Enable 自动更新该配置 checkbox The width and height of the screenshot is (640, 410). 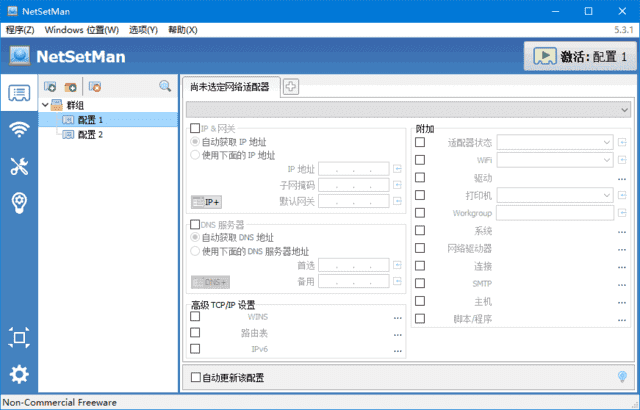tap(196, 377)
